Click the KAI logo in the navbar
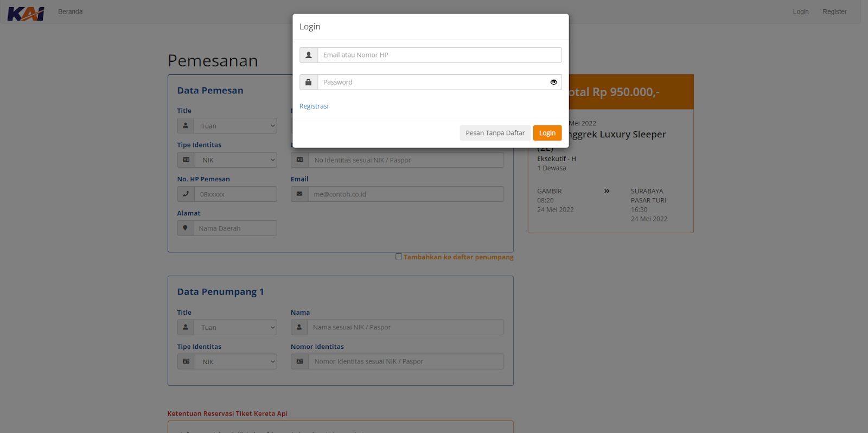The width and height of the screenshot is (868, 433). 25,13
